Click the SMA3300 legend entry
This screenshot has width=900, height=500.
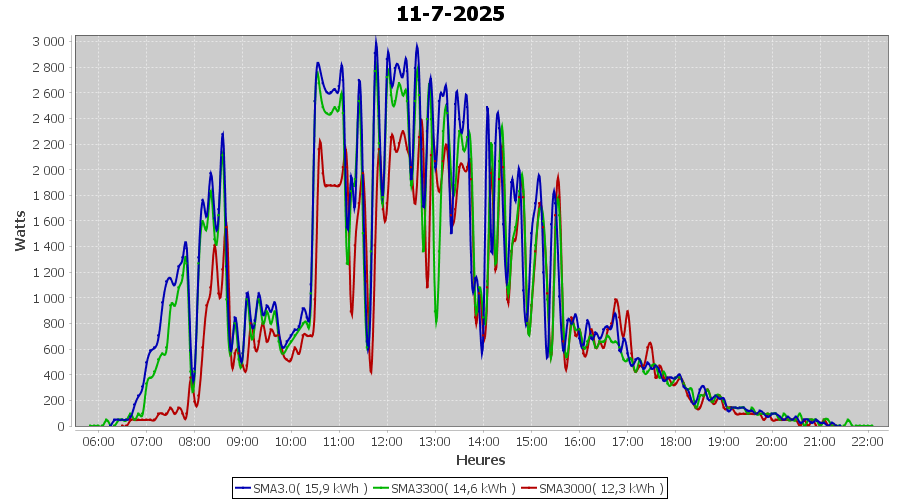pyautogui.click(x=444, y=489)
